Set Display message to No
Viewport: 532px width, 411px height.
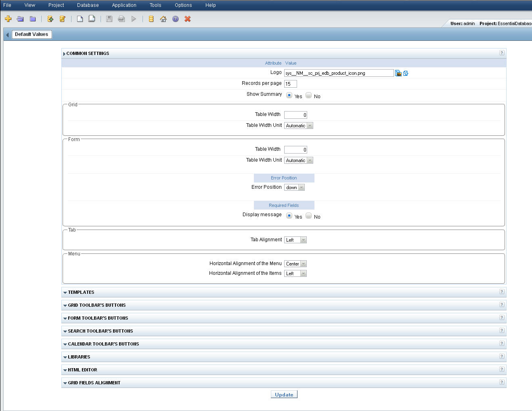[x=309, y=216]
